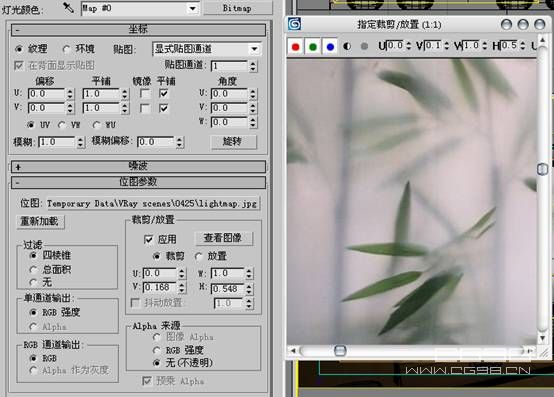
Task: Click the U 偏移 value field
Action: [x=46, y=94]
